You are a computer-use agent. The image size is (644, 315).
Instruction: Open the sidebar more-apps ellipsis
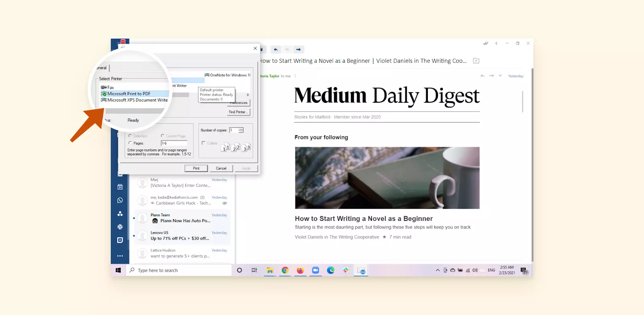click(x=120, y=256)
